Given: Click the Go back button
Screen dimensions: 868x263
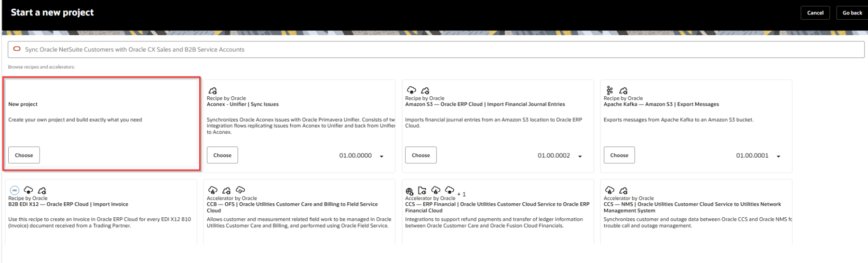Looking at the screenshot, I should [x=852, y=13].
